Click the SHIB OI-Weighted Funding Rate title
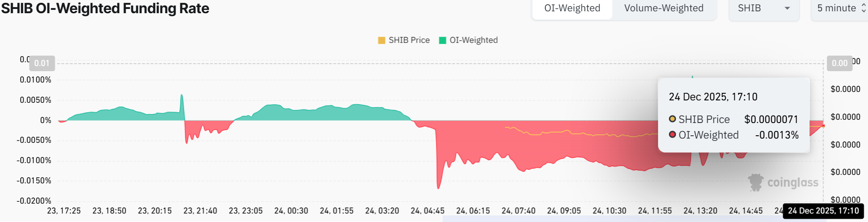 [x=105, y=8]
